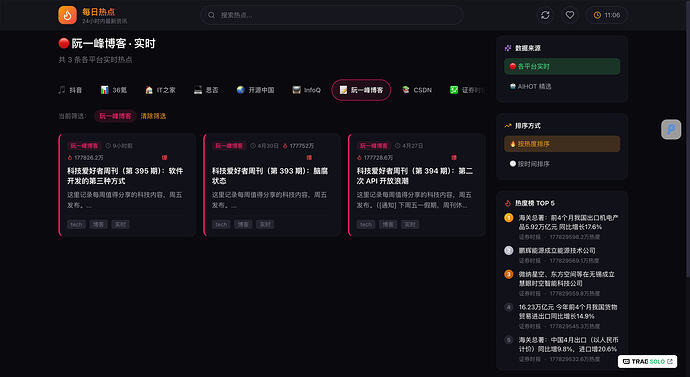Click heat value 177752万
Image resolution: width=690 pixels, height=377 pixels.
pyautogui.click(x=298, y=146)
